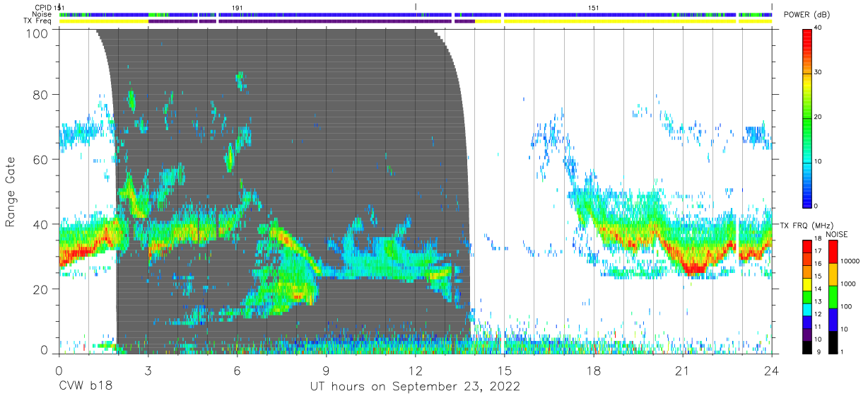Click the 80 tick label on the Range Gate axis

point(42,95)
